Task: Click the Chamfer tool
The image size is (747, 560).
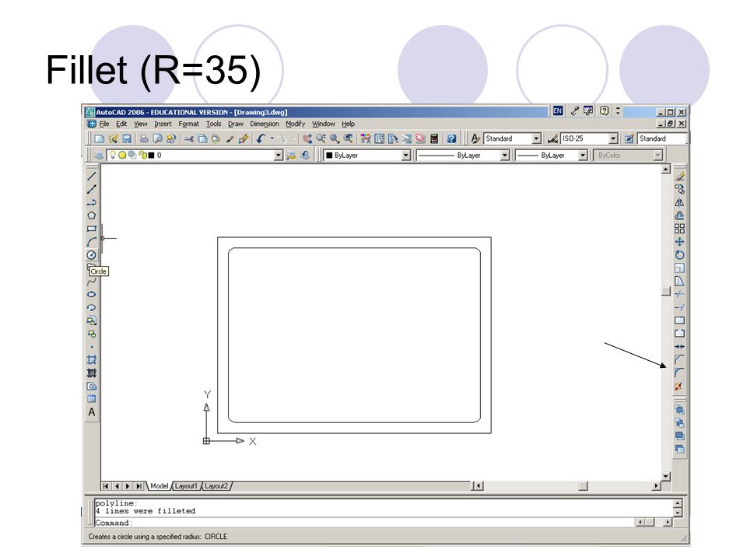Action: [x=680, y=359]
